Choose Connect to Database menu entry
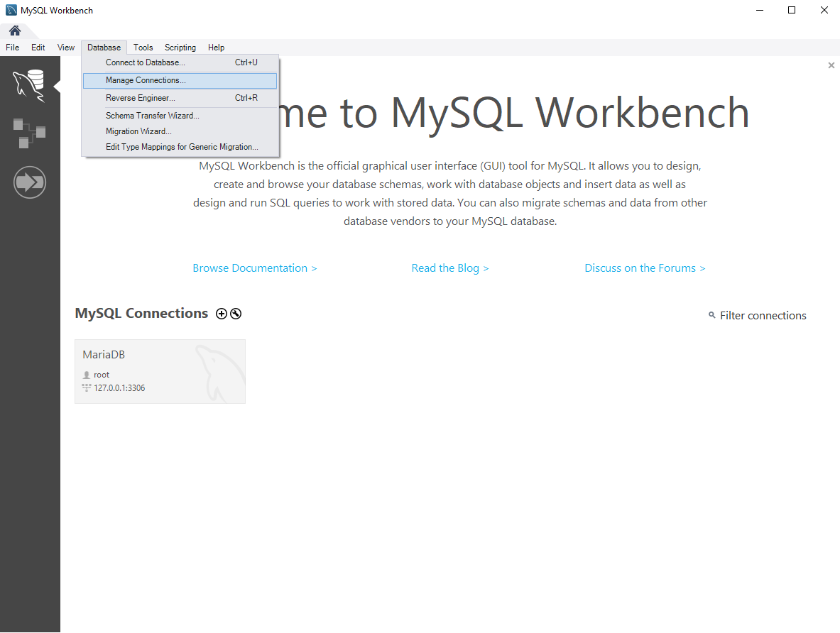Image resolution: width=840 pixels, height=633 pixels. coord(180,62)
